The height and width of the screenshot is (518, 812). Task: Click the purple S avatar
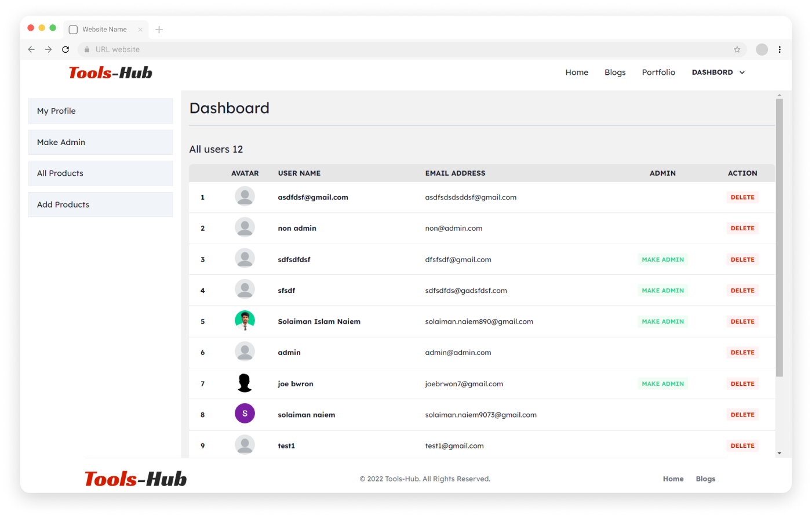click(x=245, y=414)
